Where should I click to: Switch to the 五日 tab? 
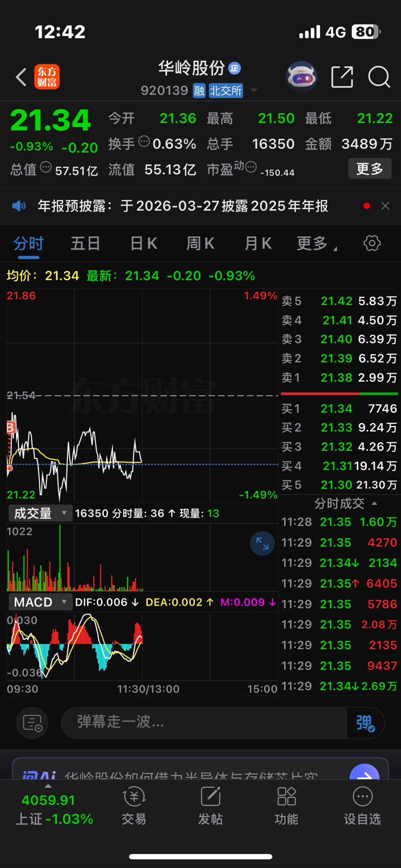click(86, 244)
